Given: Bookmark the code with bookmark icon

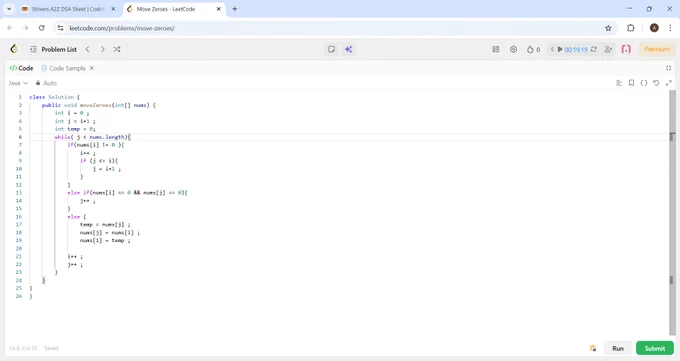Looking at the screenshot, I should point(631,83).
